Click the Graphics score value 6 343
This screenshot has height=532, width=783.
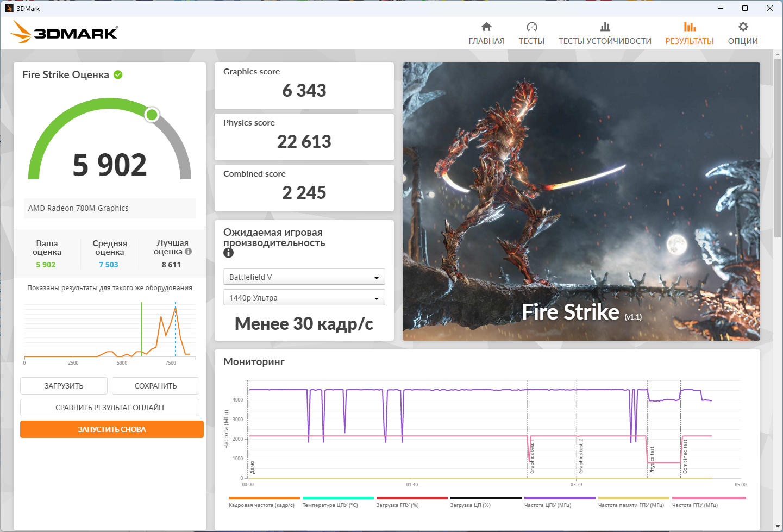click(304, 90)
